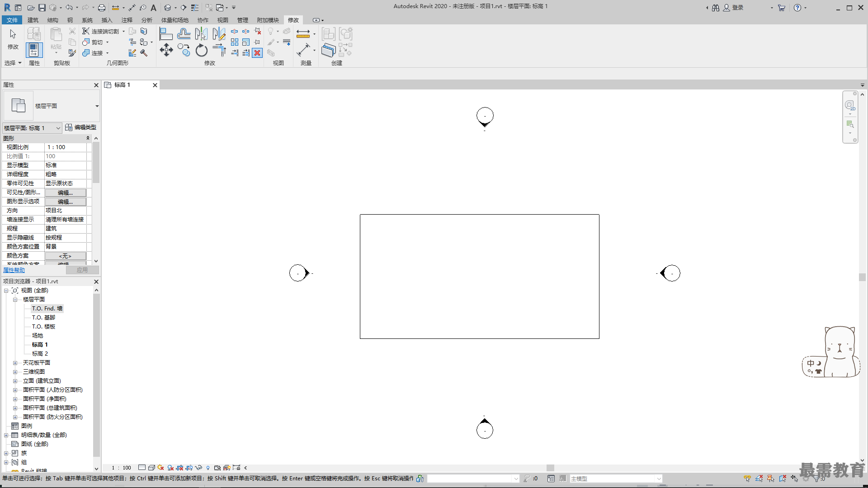868x488 pixels.
Task: Open the 文件 menu tab
Action: click(x=12, y=20)
